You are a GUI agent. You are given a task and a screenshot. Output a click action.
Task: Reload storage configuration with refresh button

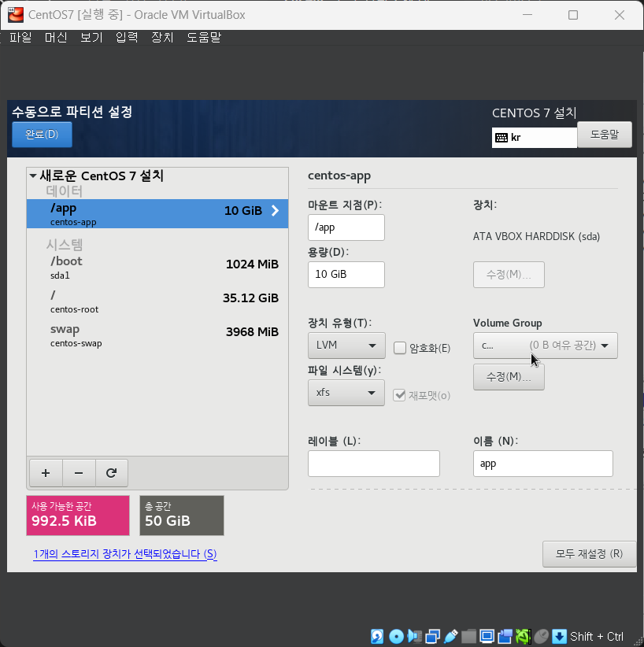point(112,473)
